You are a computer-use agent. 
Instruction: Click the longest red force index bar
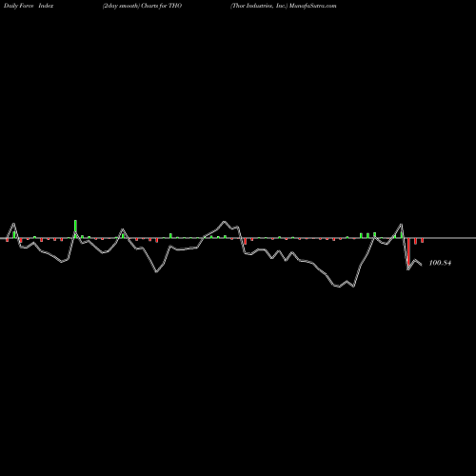click(x=408, y=252)
